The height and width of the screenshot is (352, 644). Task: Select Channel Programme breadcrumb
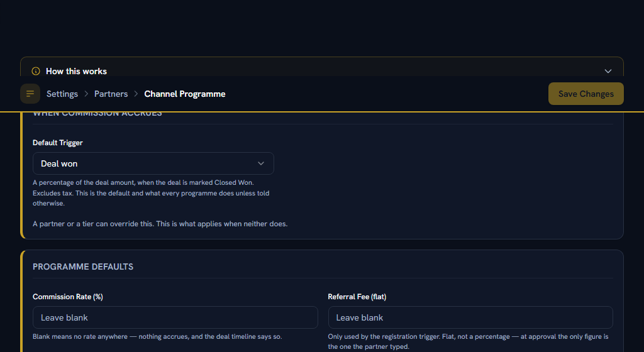[185, 94]
